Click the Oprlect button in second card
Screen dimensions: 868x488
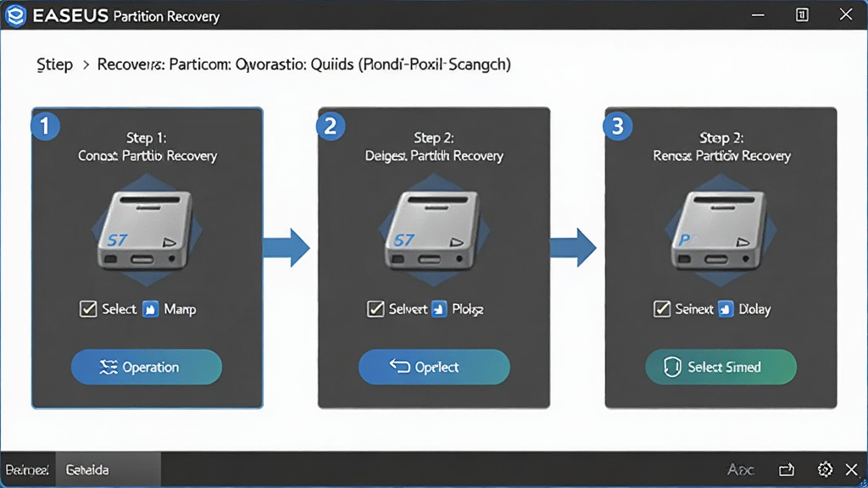(x=434, y=367)
